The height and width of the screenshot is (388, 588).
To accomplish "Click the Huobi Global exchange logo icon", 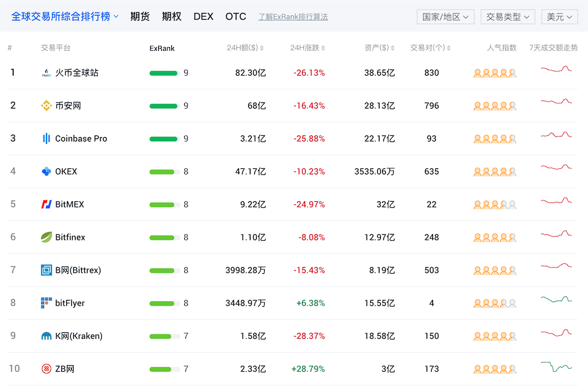I will pyautogui.click(x=47, y=73).
